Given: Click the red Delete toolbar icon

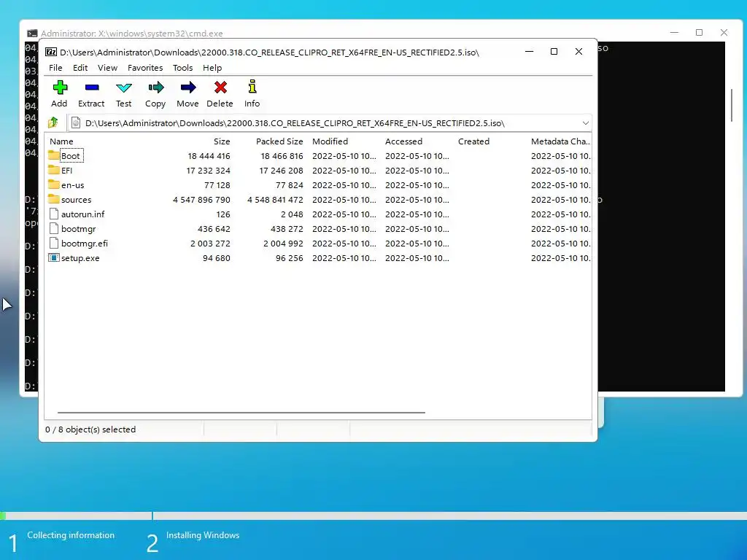Looking at the screenshot, I should tap(220, 87).
